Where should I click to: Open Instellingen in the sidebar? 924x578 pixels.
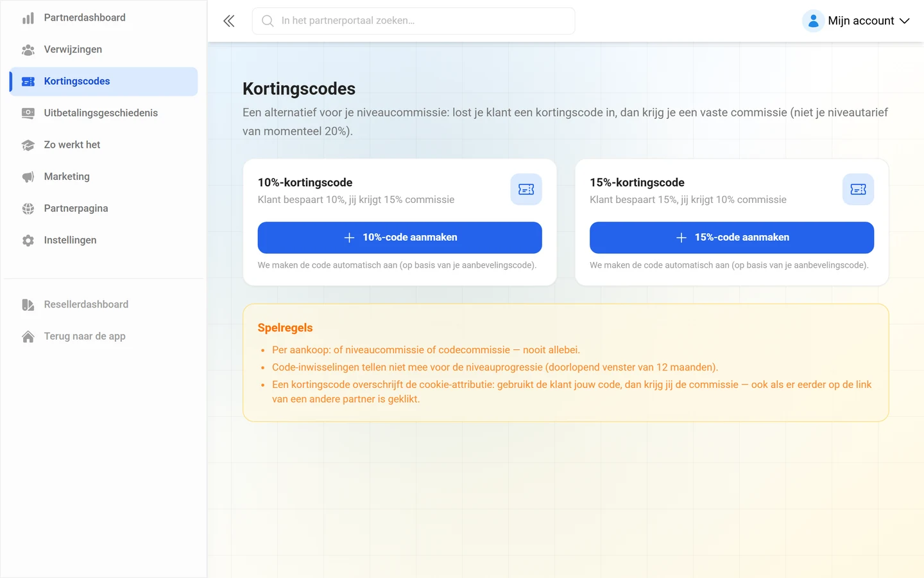tap(104, 240)
